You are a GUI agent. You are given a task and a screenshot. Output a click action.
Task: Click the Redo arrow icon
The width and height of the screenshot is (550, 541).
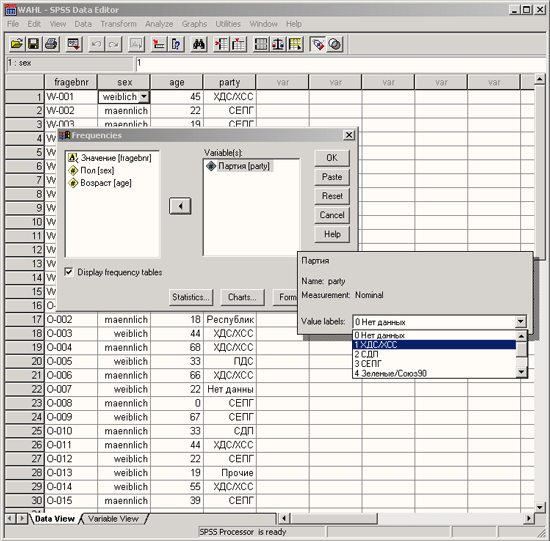tap(114, 44)
